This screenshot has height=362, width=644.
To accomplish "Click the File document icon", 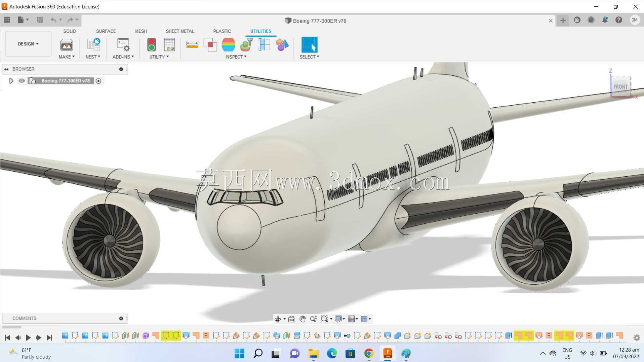I will 21,20.
